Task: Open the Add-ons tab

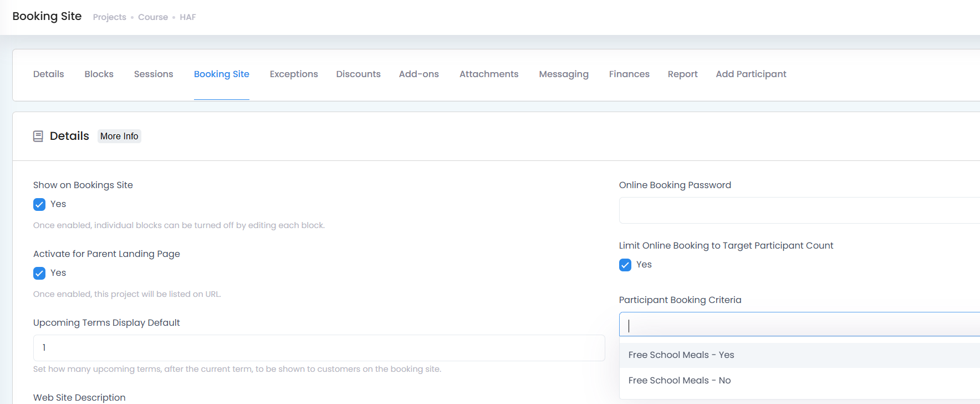Action: (x=419, y=74)
